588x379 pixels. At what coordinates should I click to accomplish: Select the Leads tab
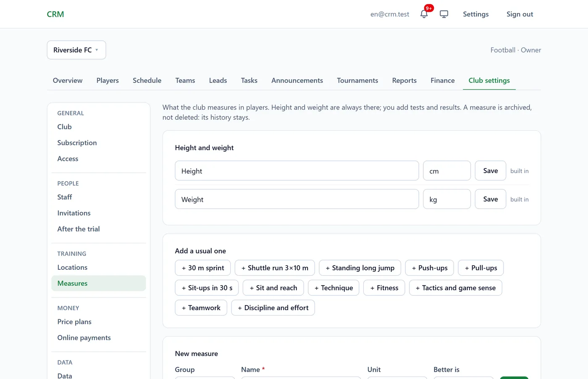[x=218, y=80]
